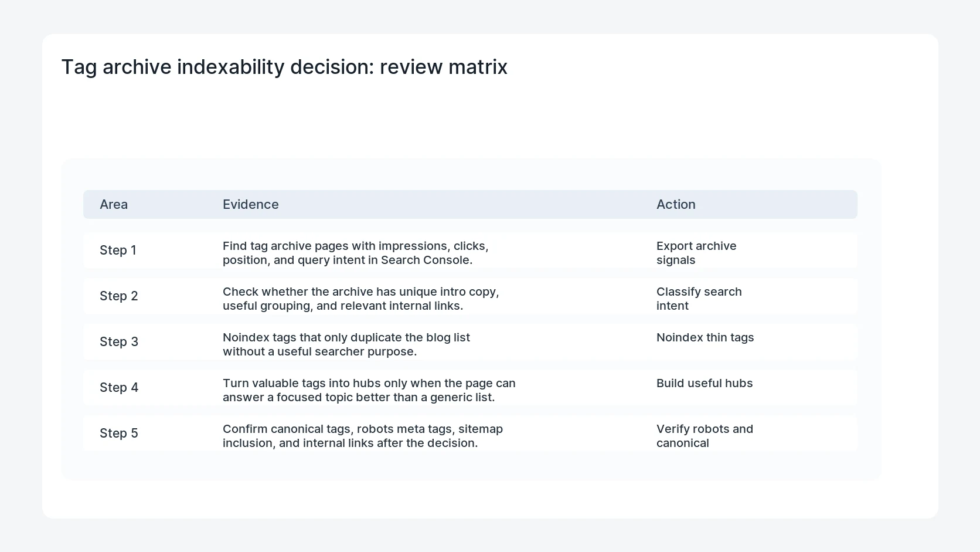Click the 'Classify search intent' action cell

click(x=699, y=299)
